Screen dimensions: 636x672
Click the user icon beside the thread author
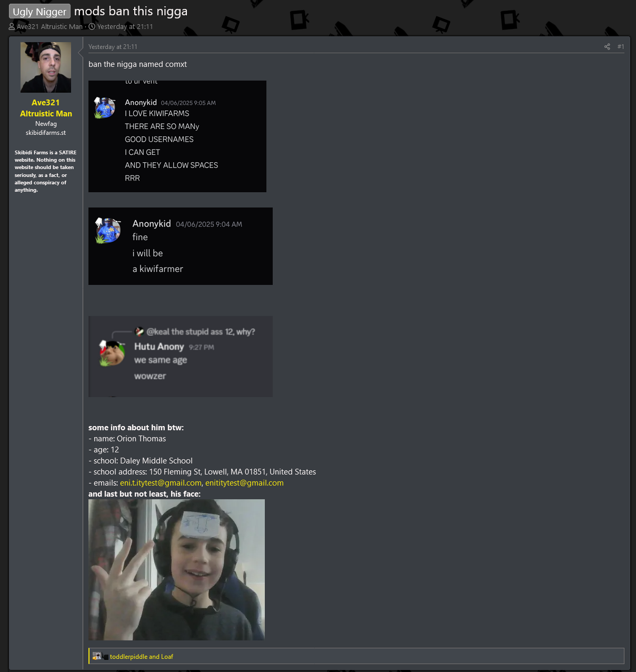click(x=12, y=26)
